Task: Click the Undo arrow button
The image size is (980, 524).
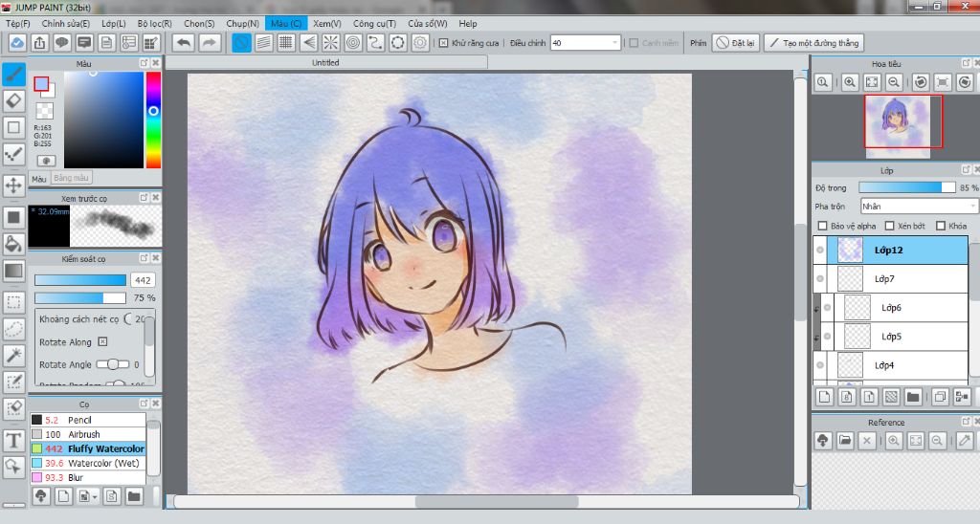Action: click(183, 43)
